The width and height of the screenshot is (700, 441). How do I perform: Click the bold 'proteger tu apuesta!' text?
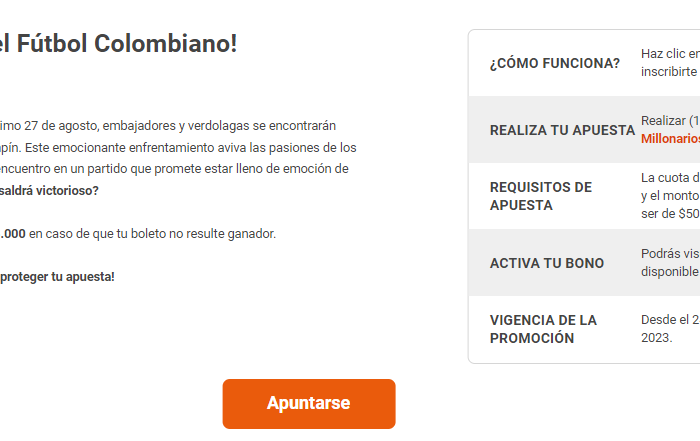(57, 276)
